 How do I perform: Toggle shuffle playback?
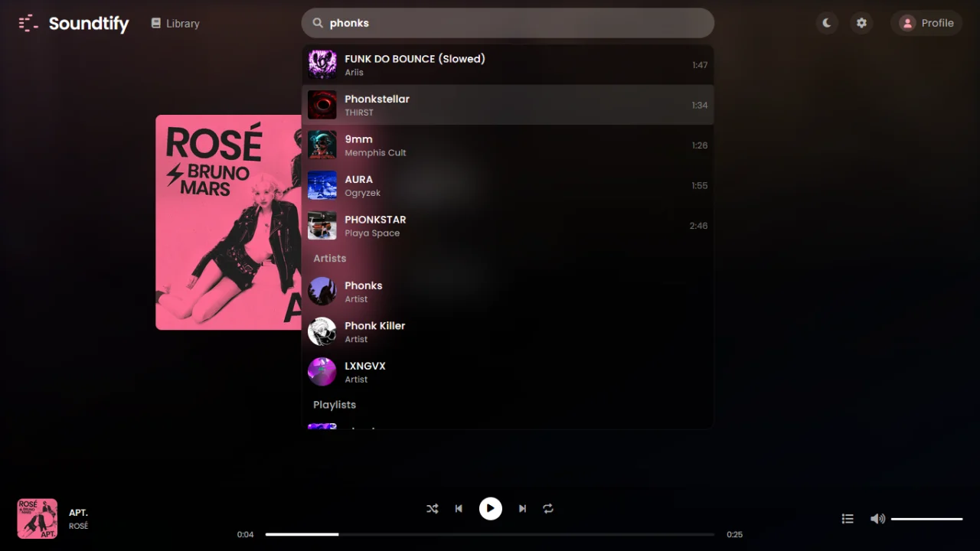(x=433, y=509)
